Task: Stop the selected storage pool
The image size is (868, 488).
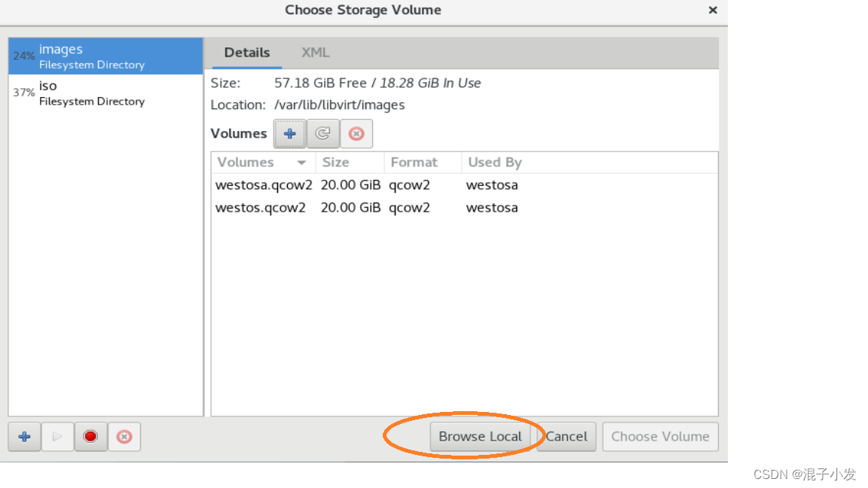Action: pos(90,437)
